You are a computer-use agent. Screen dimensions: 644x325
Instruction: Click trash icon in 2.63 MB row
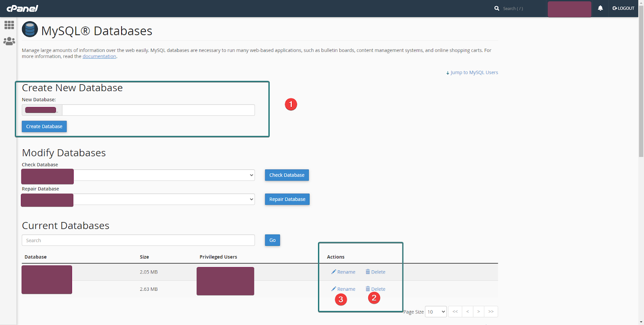click(x=367, y=289)
